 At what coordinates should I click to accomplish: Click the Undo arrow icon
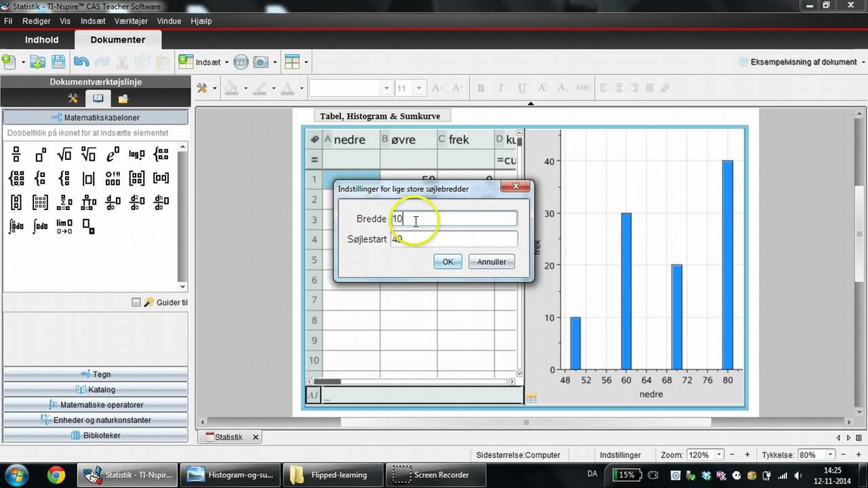point(81,62)
